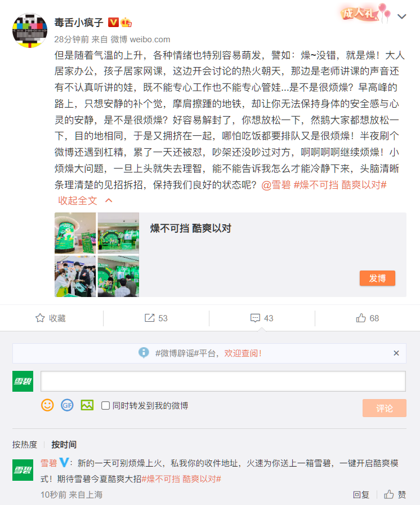The height and width of the screenshot is (505, 420).
Task: Click the 毒舌小疯子 profile avatar
Action: click(x=30, y=30)
